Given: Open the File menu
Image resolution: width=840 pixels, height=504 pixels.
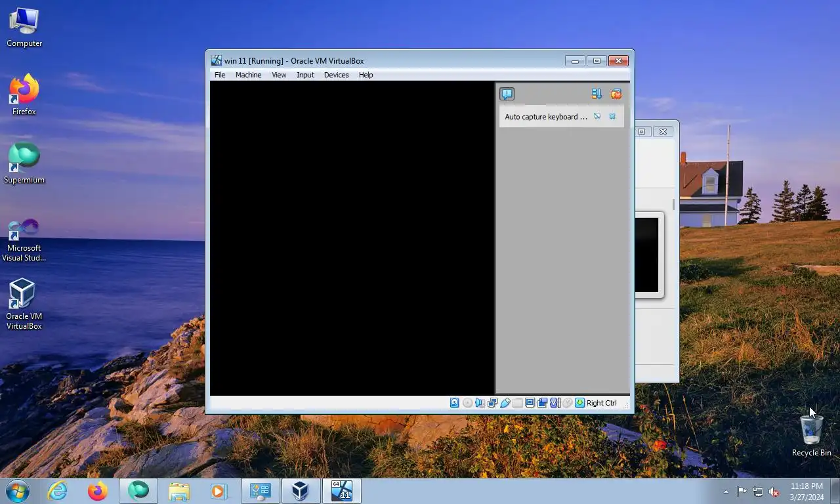Looking at the screenshot, I should click(x=220, y=75).
